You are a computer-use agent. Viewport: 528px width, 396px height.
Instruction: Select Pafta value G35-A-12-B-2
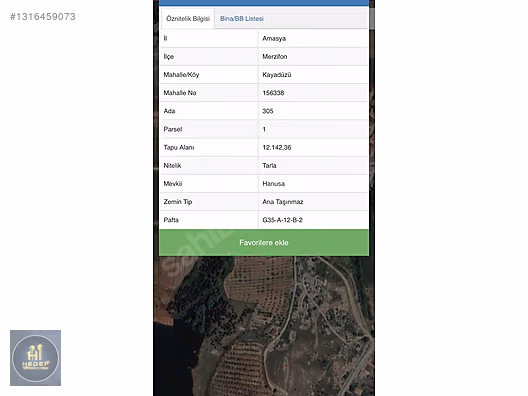(283, 220)
